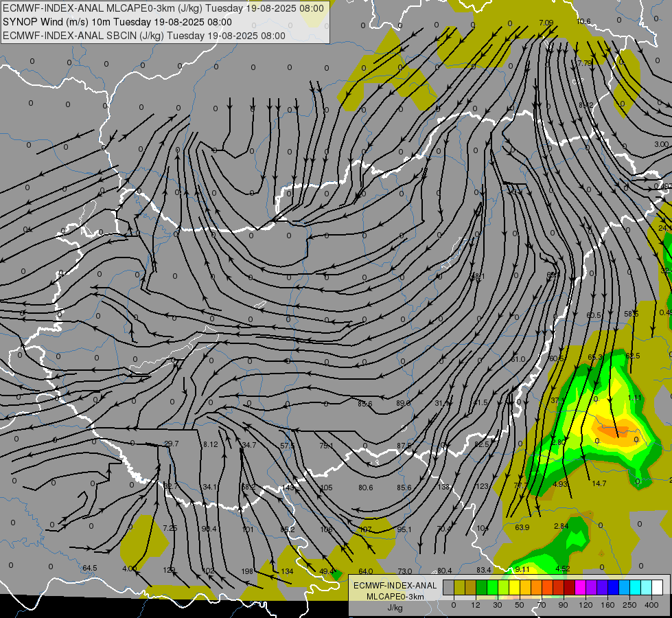The height and width of the screenshot is (618, 672).
Task: Click the 82.5 value on the map
Action: pos(482,444)
